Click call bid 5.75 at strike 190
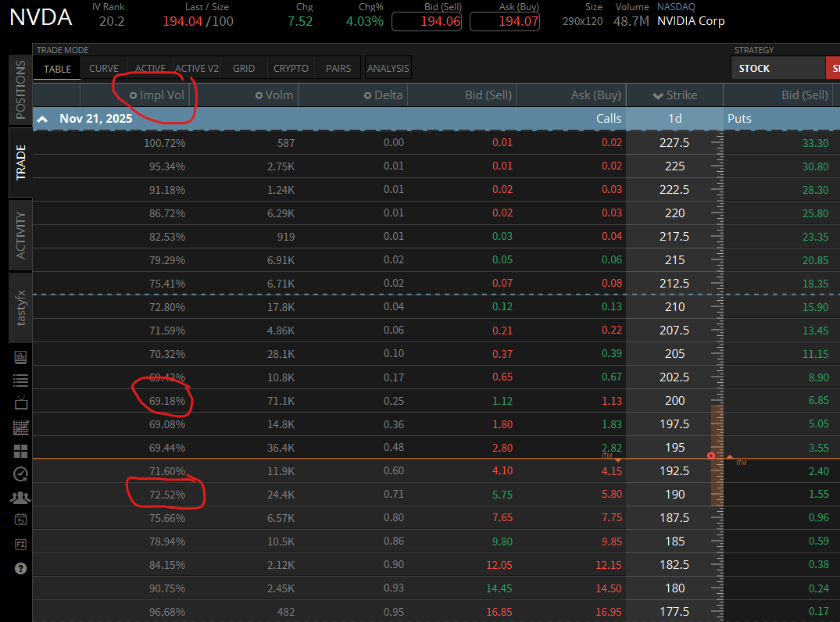840x622 pixels. (502, 495)
